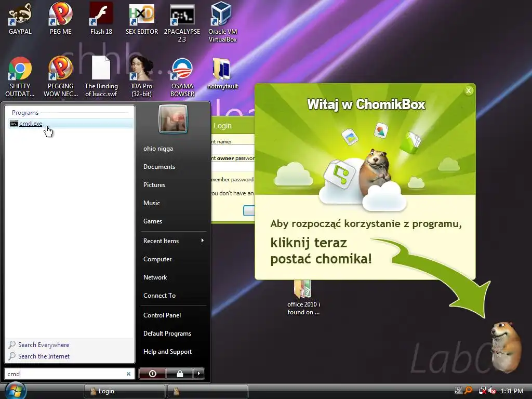
Task: Open the office 2010 folder icon
Action: (303, 298)
